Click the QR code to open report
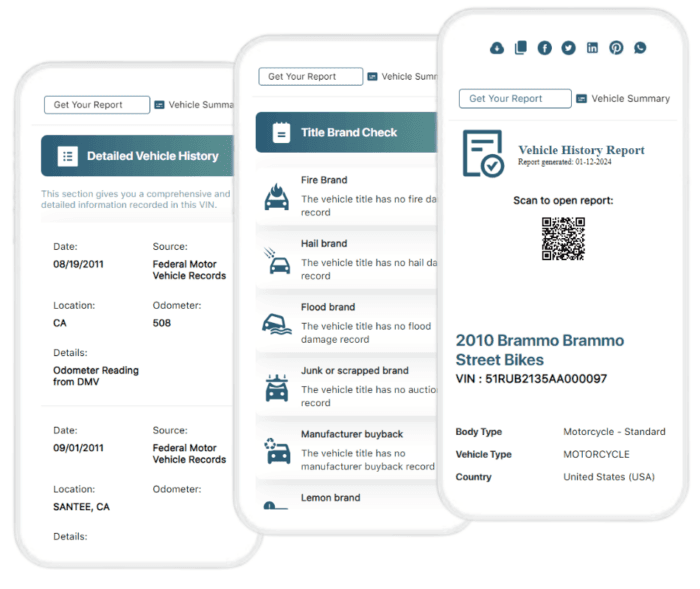 pyautogui.click(x=563, y=238)
